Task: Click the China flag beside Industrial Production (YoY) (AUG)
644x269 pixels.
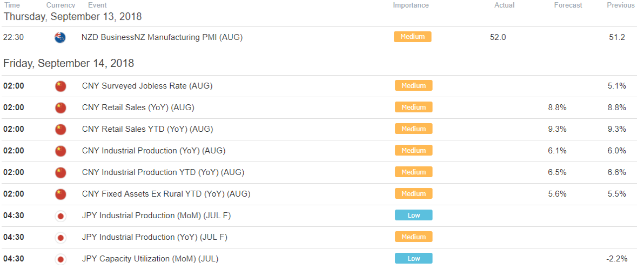Action: [x=61, y=151]
